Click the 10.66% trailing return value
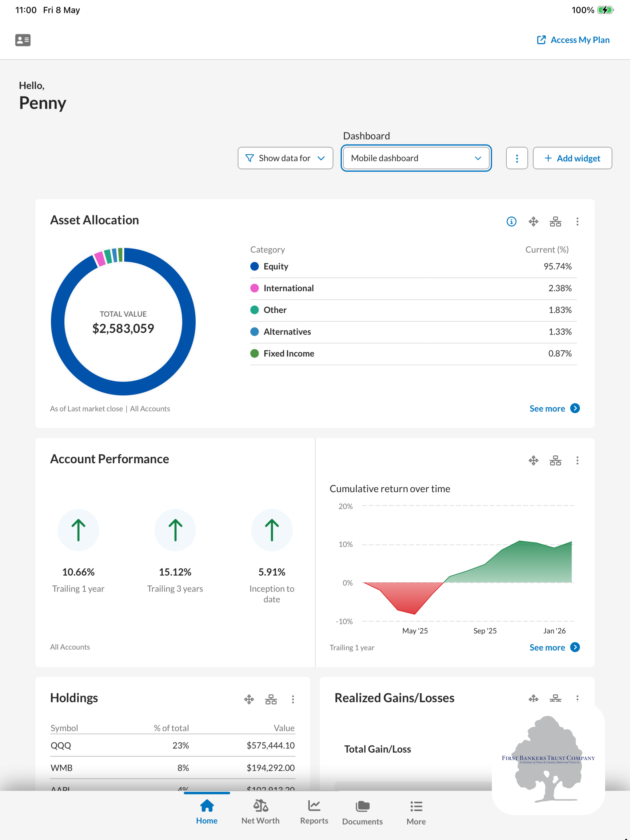630x840 pixels. [78, 572]
